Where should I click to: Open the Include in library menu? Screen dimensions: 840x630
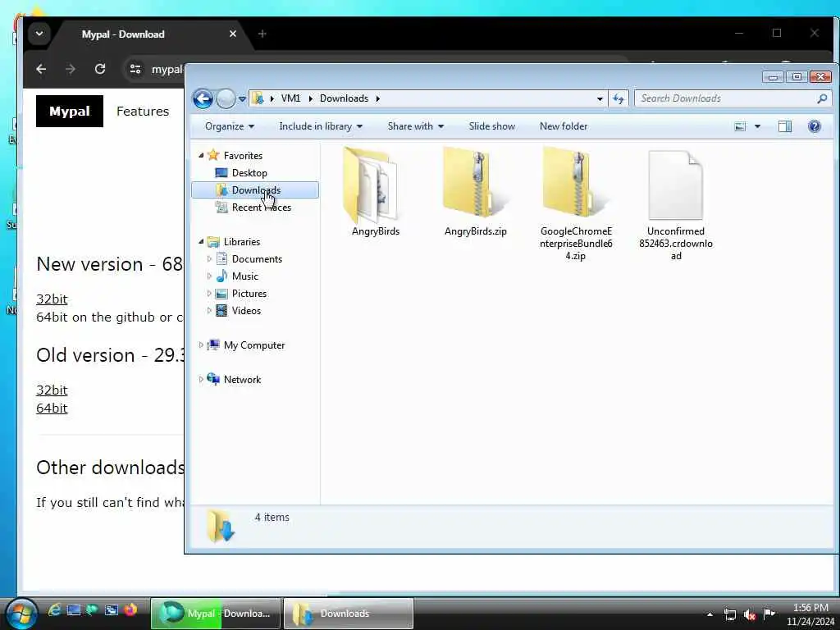pos(321,126)
